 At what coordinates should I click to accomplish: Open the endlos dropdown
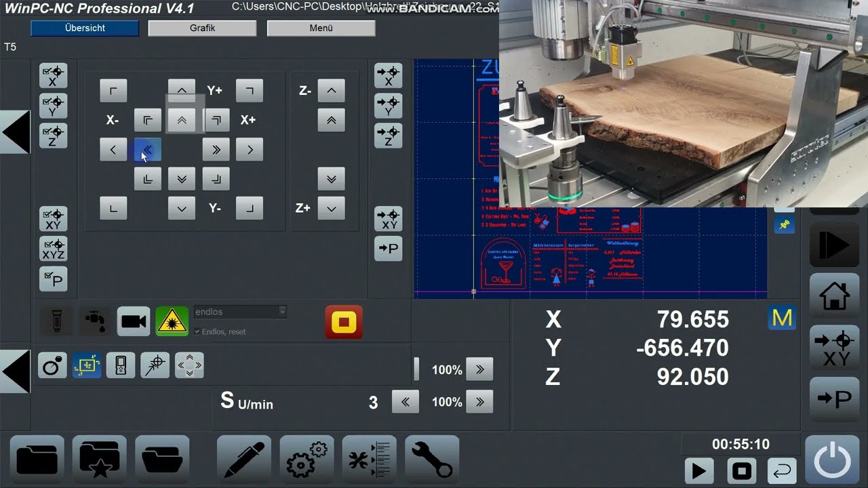(x=240, y=312)
